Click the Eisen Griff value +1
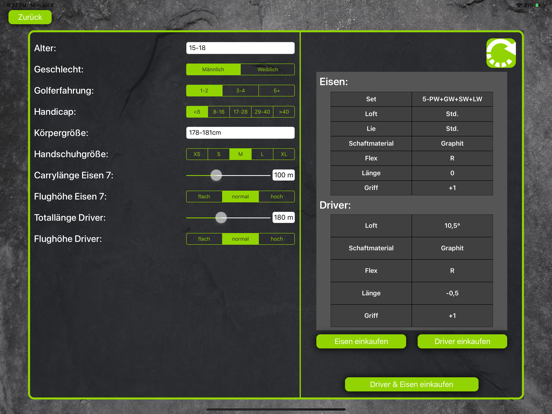The height and width of the screenshot is (414, 552). (452, 188)
